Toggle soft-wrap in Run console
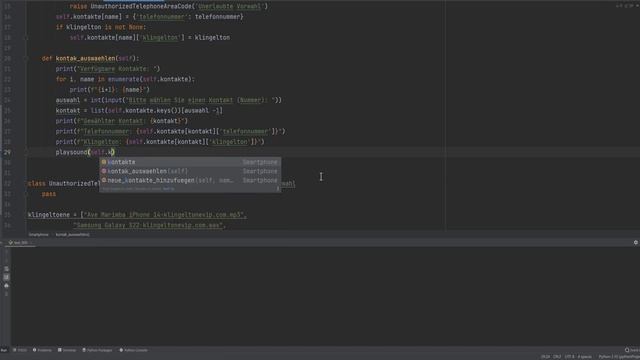Image resolution: width=640 pixels, height=360 pixels. (x=6, y=269)
